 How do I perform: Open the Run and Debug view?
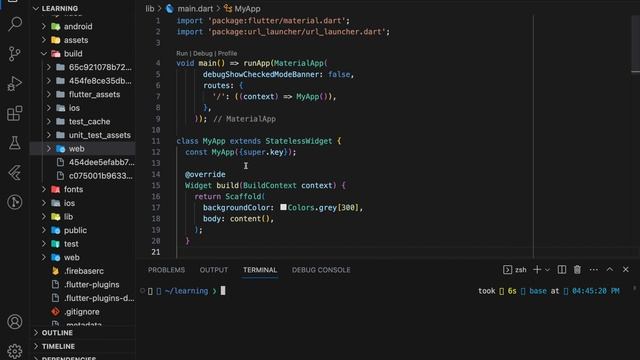pos(15,83)
